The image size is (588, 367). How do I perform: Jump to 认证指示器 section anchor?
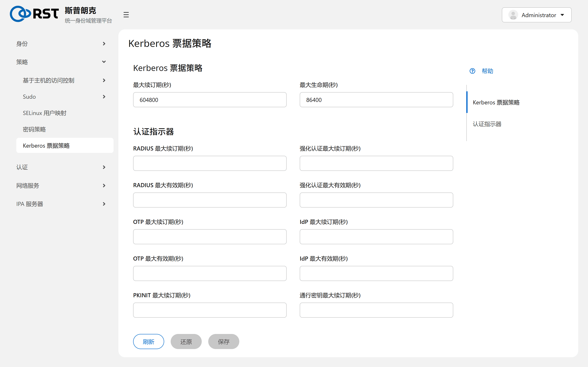pyautogui.click(x=487, y=124)
